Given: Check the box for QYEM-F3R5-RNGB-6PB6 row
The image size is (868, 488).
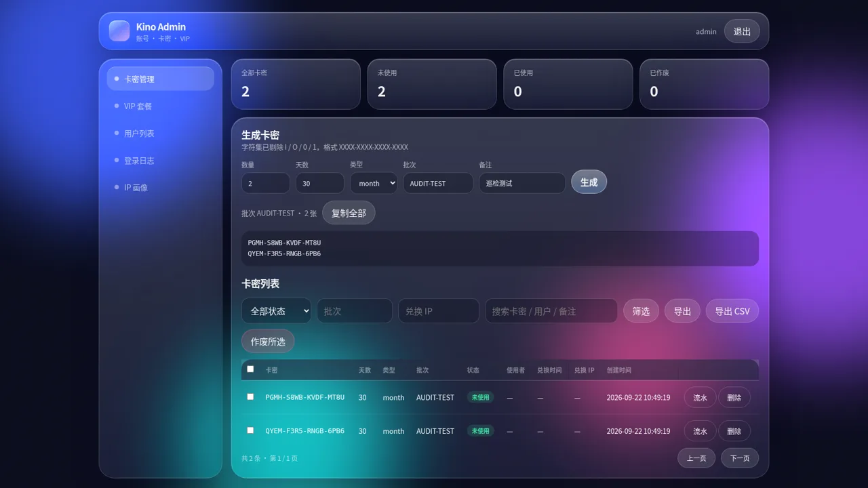Looking at the screenshot, I should [x=250, y=430].
